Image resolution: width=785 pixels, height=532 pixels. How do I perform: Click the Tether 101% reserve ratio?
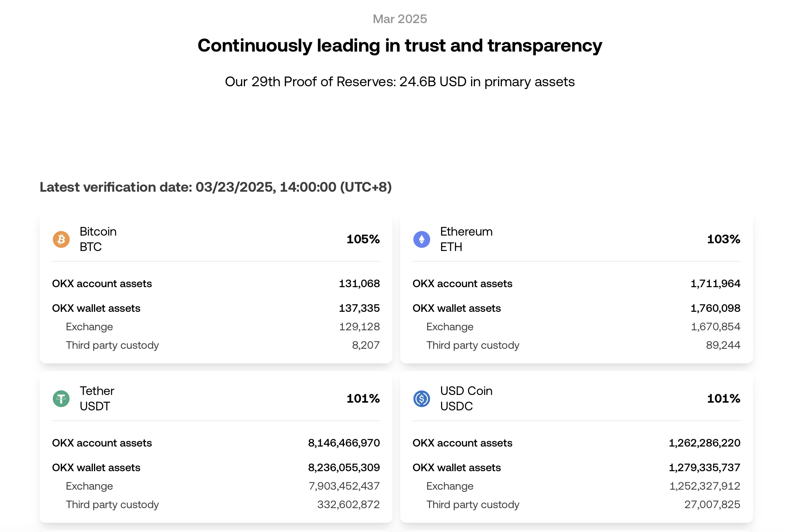[x=363, y=398]
